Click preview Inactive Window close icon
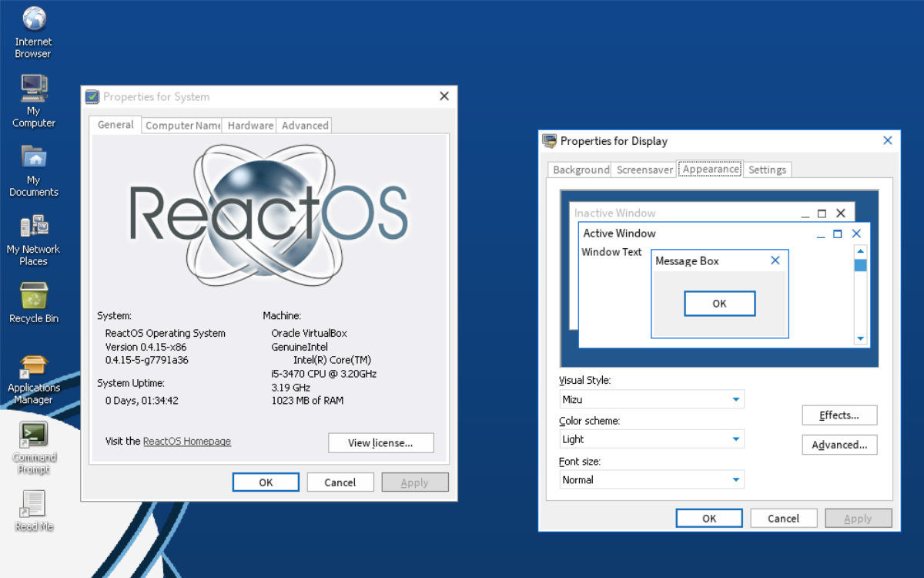 click(840, 213)
